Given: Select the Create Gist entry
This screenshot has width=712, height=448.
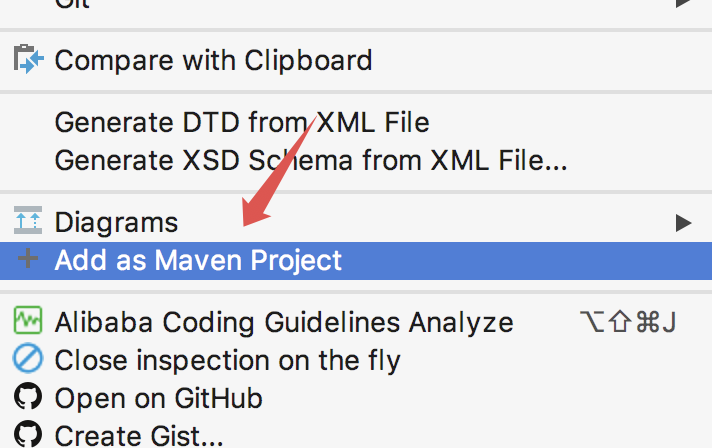Looking at the screenshot, I should pos(138,435).
